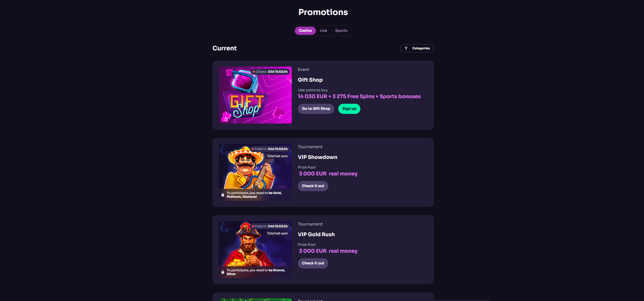Click the lock icon on VIP Showdown banner
The image size is (644, 301).
pyautogui.click(x=223, y=195)
